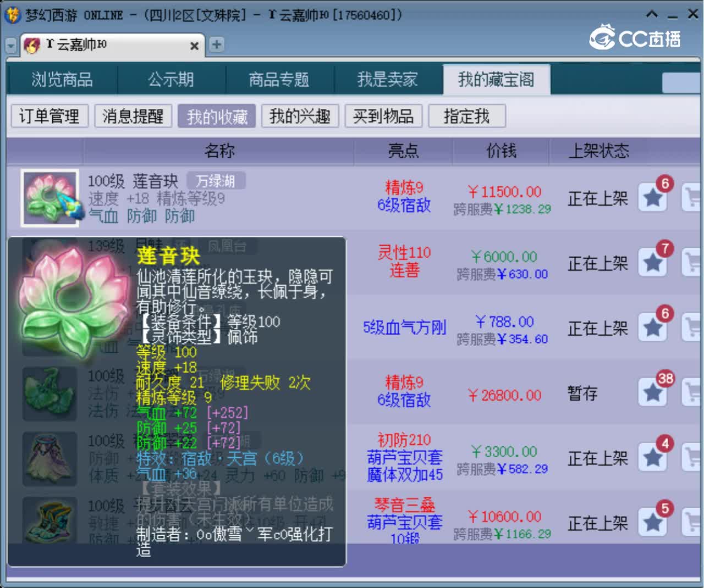Click 5级血气方刚 highlight text
This screenshot has width=704, height=588.
point(404,328)
